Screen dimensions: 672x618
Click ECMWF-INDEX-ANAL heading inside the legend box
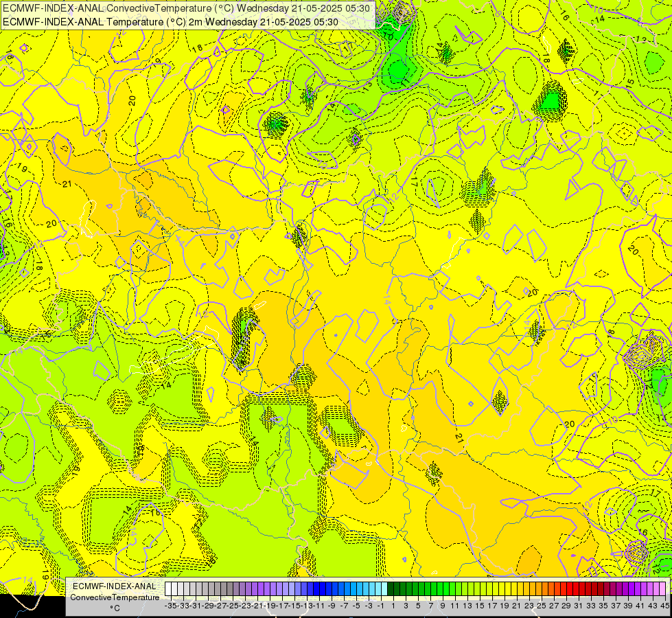click(115, 586)
